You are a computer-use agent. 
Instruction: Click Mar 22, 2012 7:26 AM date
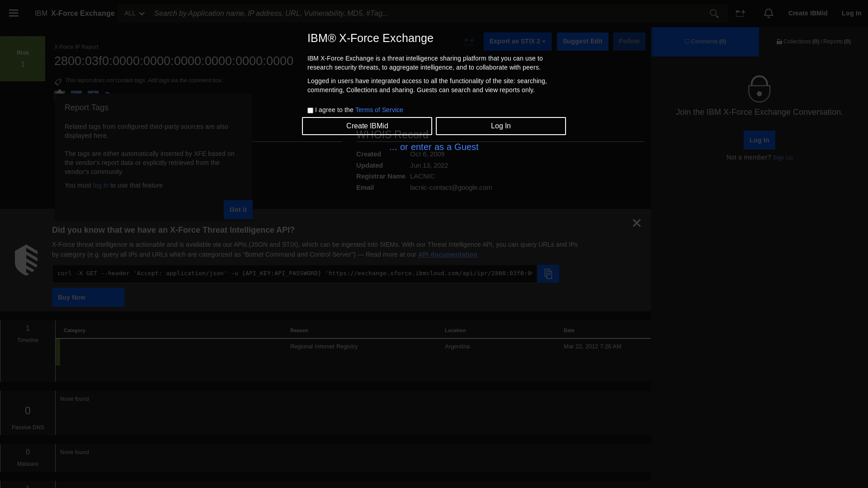[592, 347]
